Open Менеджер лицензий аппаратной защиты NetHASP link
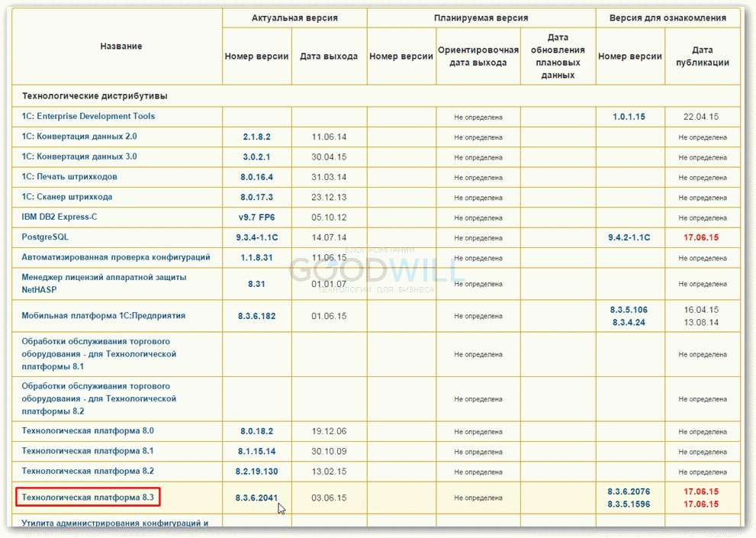The height and width of the screenshot is (538, 756). (x=104, y=284)
